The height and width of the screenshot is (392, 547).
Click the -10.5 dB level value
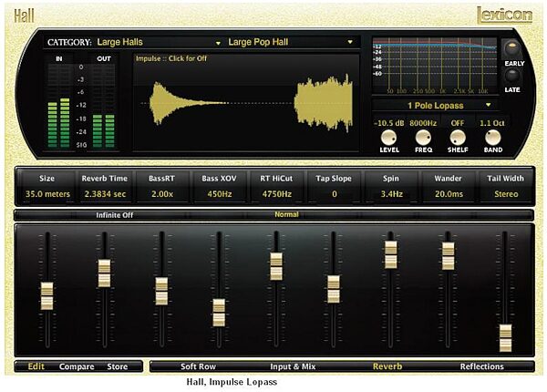point(388,123)
